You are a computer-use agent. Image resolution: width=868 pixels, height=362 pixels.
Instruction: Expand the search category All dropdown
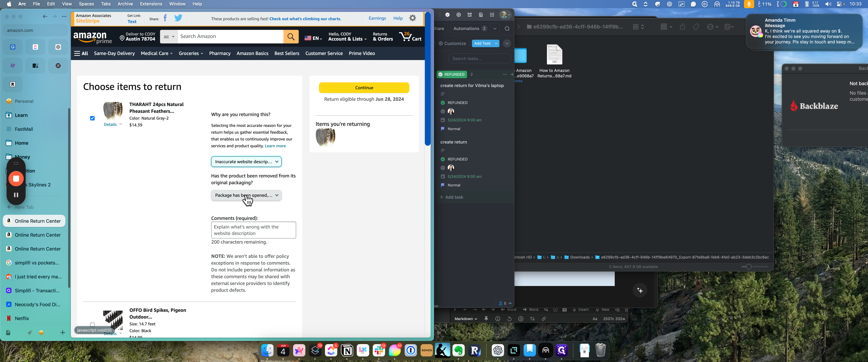169,37
